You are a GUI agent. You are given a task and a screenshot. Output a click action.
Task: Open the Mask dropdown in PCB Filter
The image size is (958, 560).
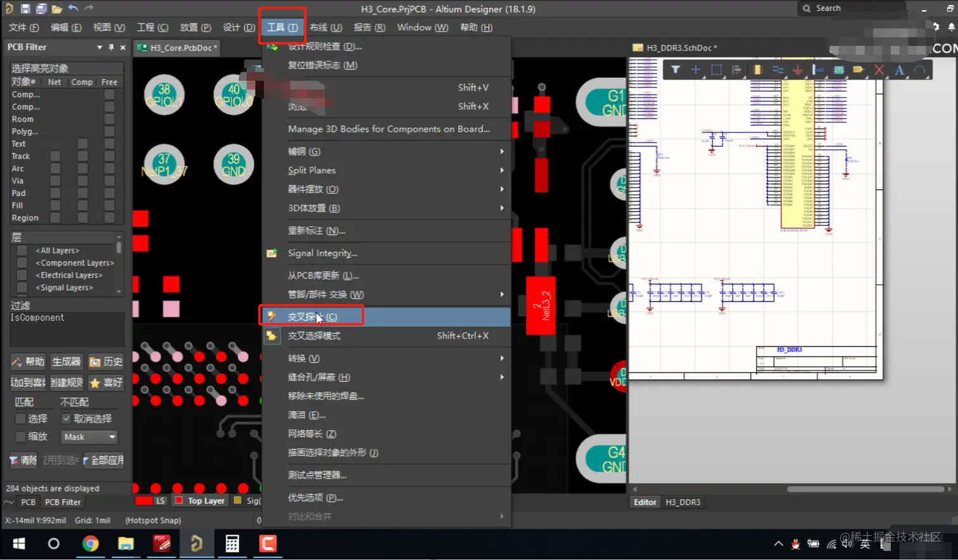click(89, 437)
